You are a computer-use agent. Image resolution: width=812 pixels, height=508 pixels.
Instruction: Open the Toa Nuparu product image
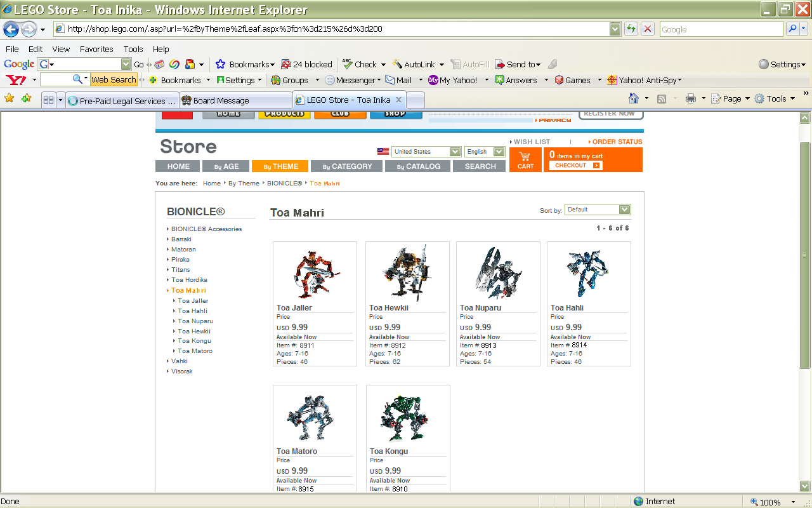[499, 273]
